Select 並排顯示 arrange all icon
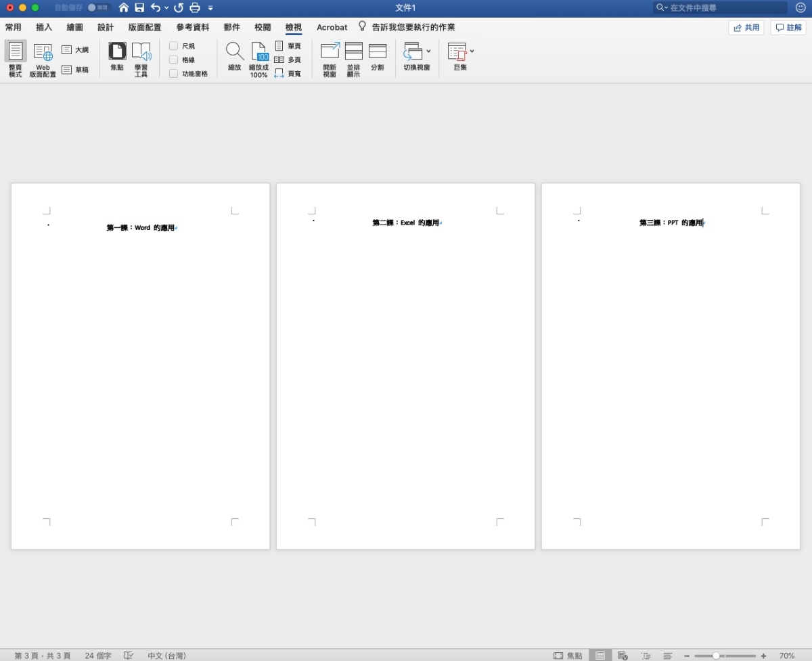Screen dimensions: 812x661 click(x=353, y=52)
